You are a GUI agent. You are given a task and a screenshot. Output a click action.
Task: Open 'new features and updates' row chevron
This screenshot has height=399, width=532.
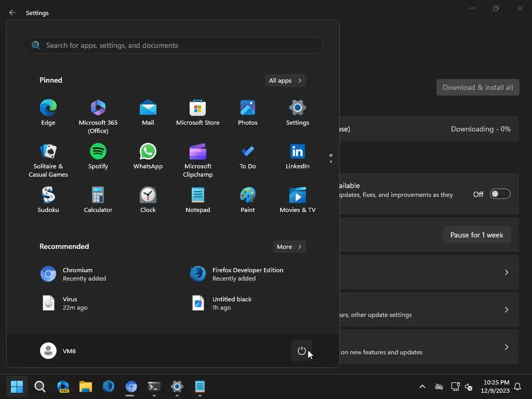point(506,347)
